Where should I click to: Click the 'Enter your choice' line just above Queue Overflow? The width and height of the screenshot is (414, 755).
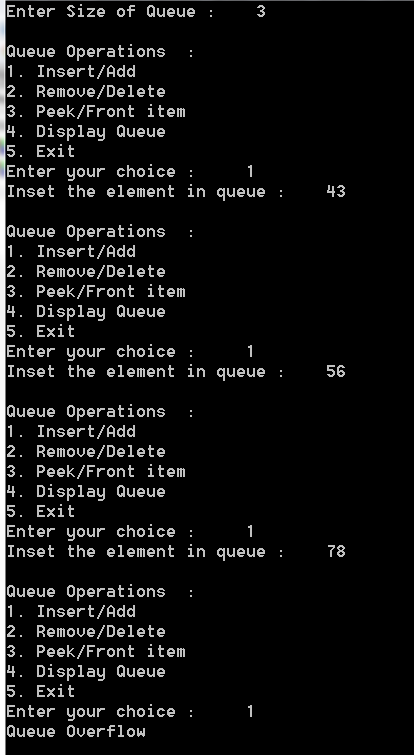130,712
